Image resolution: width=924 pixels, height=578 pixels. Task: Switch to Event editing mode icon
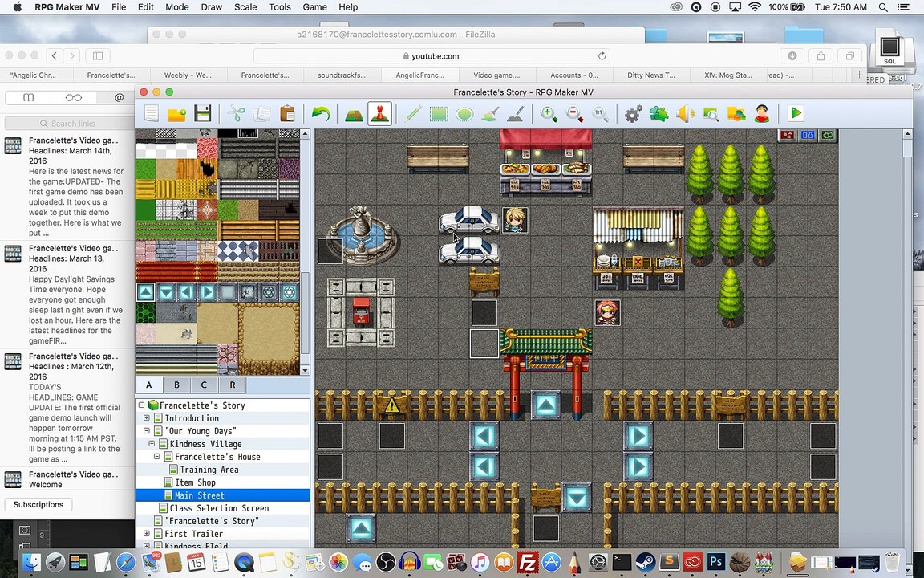coord(379,113)
